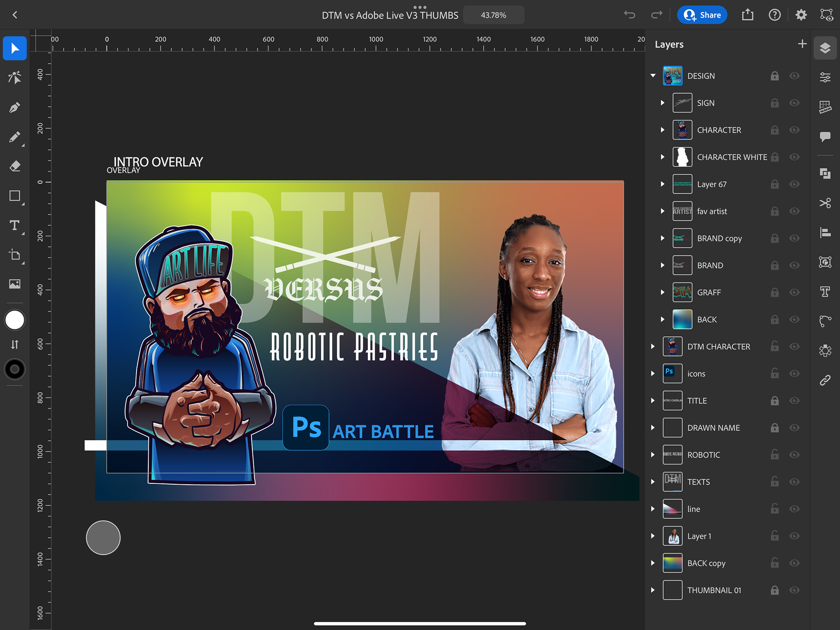
Task: Expand the BACK copy group
Action: pyautogui.click(x=653, y=563)
